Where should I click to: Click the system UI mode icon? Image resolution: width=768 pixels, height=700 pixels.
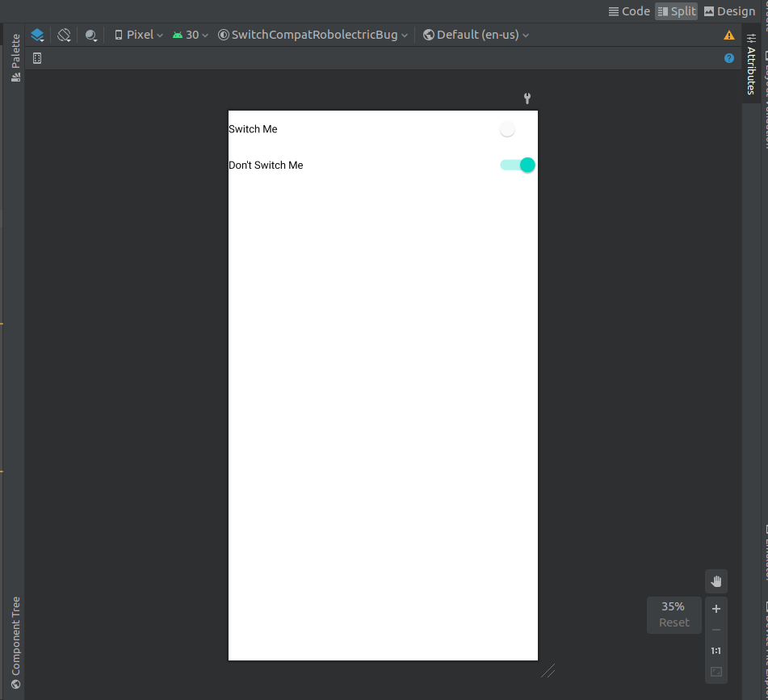click(90, 35)
